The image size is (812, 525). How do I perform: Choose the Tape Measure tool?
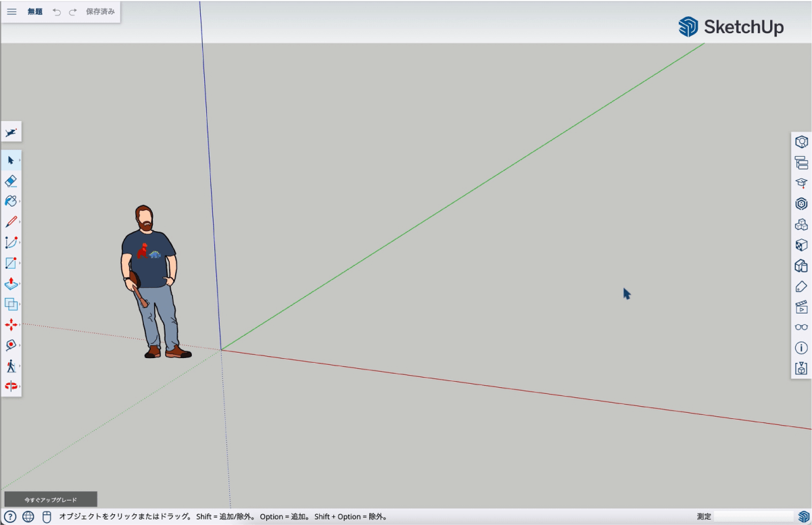coord(11,345)
